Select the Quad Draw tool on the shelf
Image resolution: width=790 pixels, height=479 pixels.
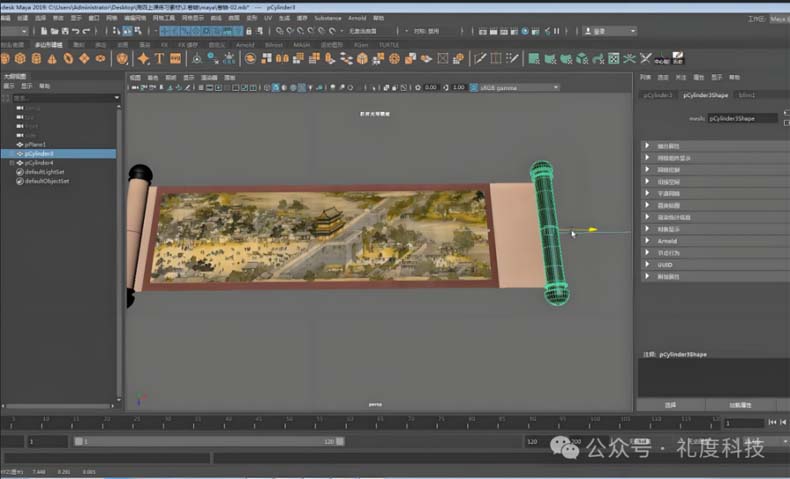(x=512, y=58)
